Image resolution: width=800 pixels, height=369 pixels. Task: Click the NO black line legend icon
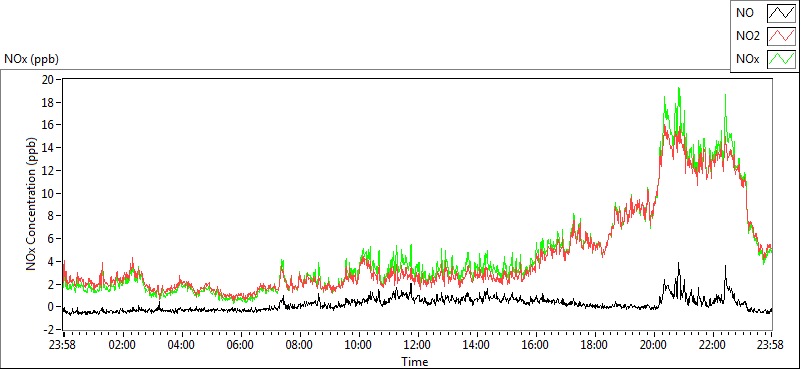(x=782, y=13)
